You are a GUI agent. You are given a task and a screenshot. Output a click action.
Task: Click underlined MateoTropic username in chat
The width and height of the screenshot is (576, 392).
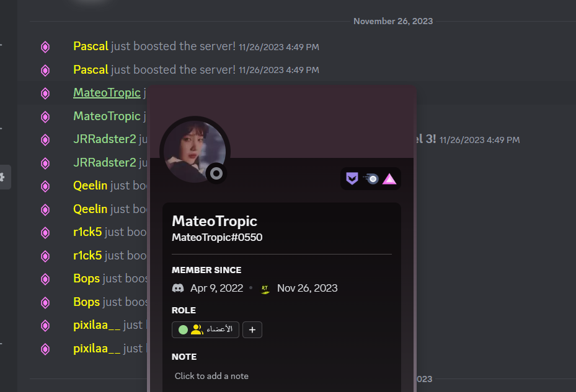[x=107, y=93]
